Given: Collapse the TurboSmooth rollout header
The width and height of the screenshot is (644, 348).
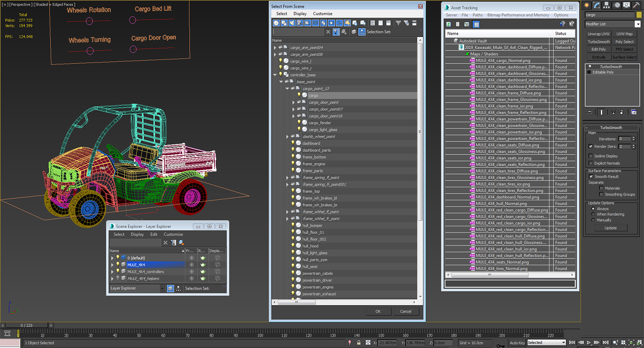Looking at the screenshot, I should [611, 128].
